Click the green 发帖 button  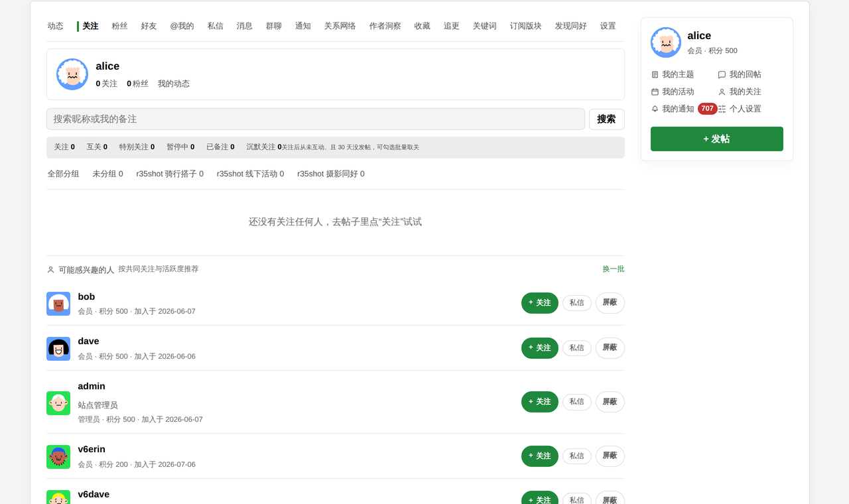716,139
